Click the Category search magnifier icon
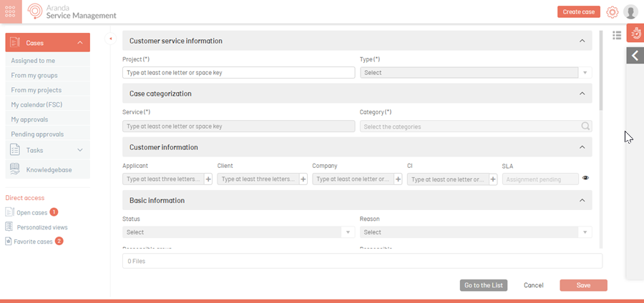The image size is (644, 303). 585,126
